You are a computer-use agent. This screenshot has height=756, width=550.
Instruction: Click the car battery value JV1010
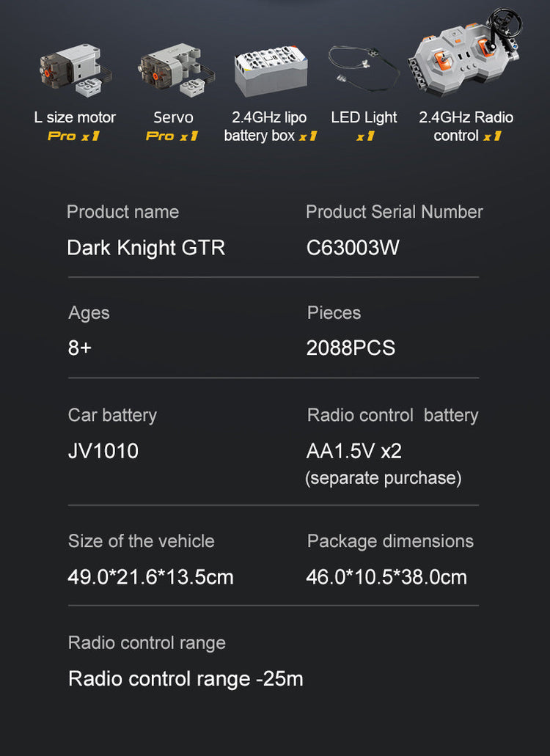(x=103, y=450)
